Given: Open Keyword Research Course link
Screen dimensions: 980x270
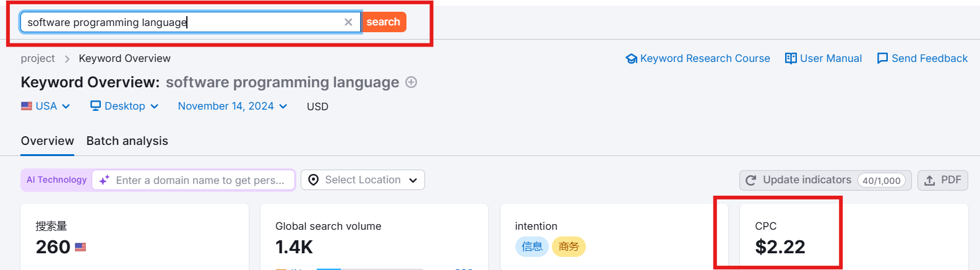Looking at the screenshot, I should [698, 58].
